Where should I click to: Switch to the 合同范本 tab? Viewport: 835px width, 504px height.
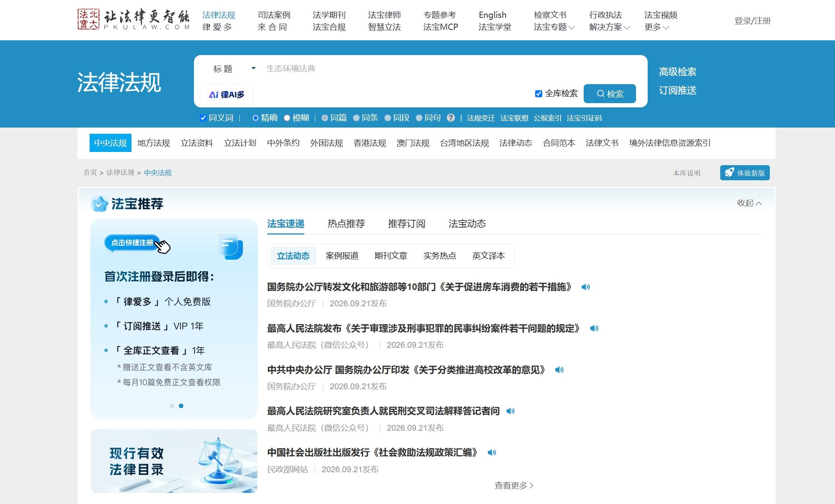coord(559,143)
